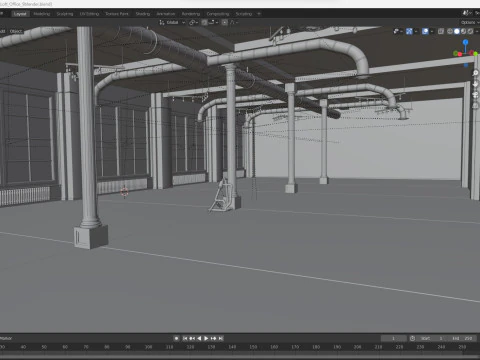
Task: Toggle preview range clock icon
Action: [412, 338]
